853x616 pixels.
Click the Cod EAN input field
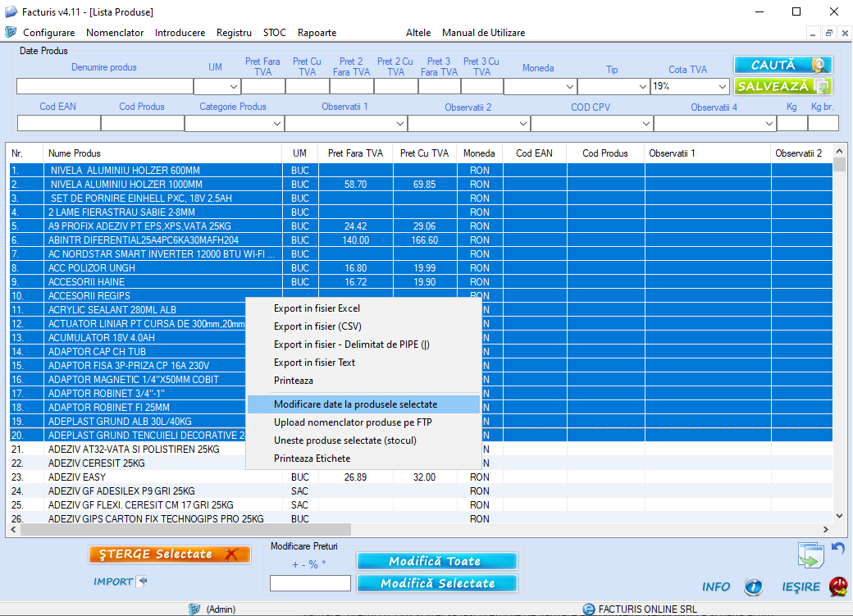click(x=59, y=124)
